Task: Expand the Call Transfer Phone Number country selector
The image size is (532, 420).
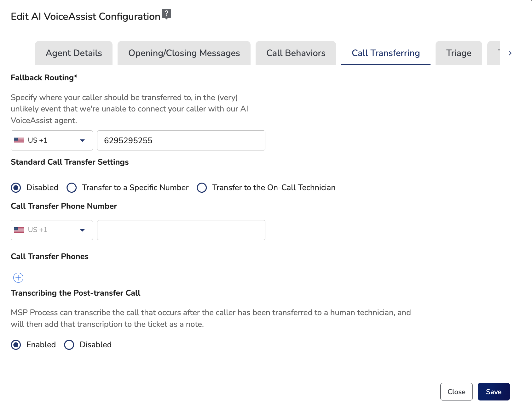Action: (x=52, y=230)
